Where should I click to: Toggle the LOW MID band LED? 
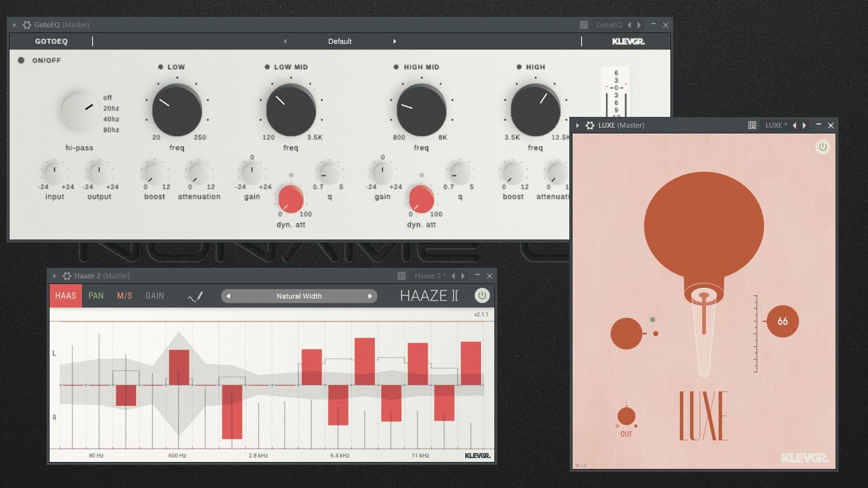pos(268,67)
